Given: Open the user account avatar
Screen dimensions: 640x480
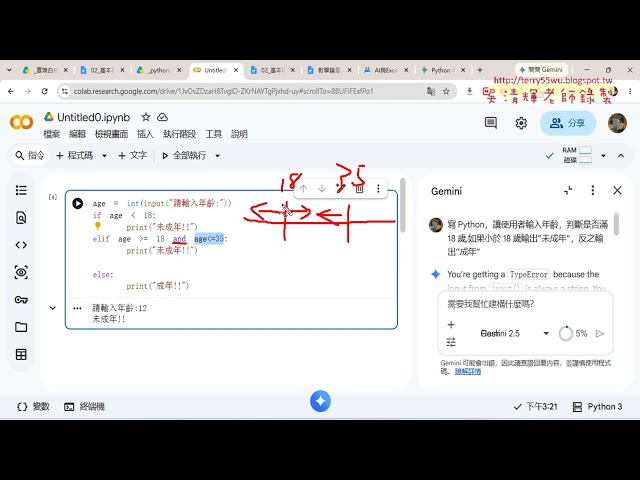Looking at the screenshot, I should [x=617, y=123].
